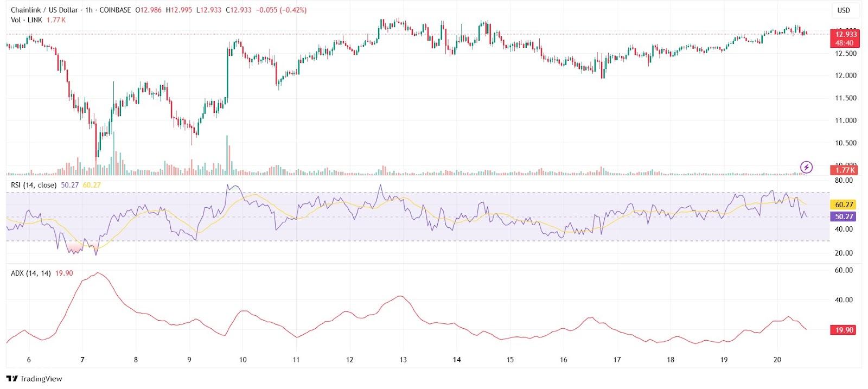Click date label 17 on time axis
The image size is (868, 389).
pos(617,359)
